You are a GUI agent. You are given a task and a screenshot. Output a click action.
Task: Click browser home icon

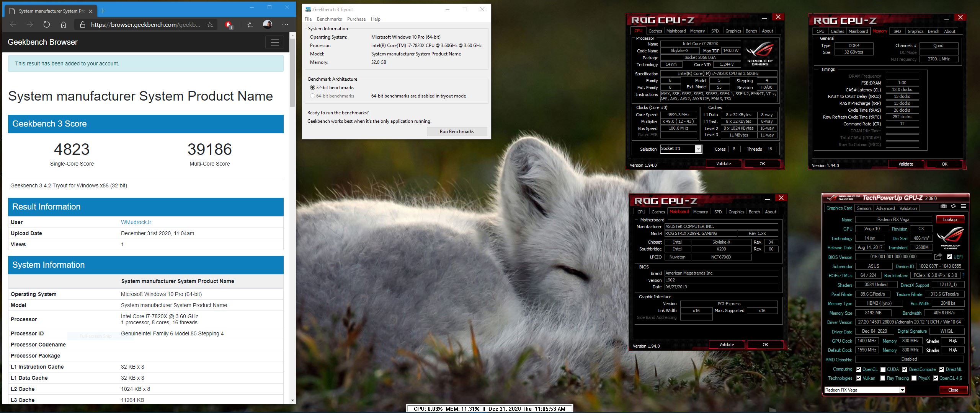click(x=64, y=24)
